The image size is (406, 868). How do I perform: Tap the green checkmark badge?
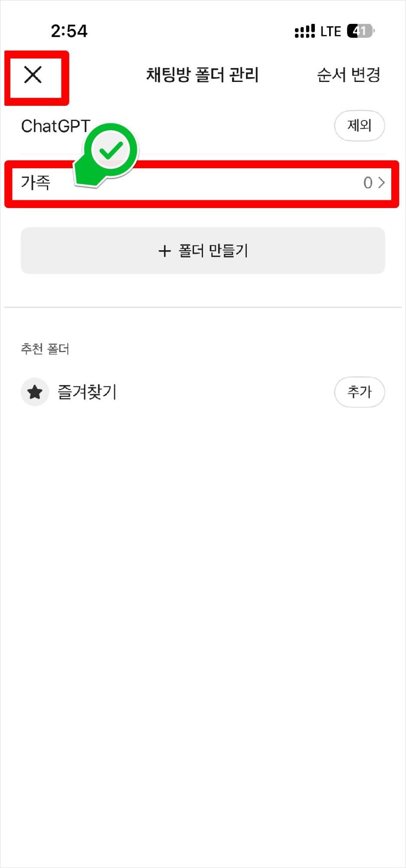pos(111,150)
